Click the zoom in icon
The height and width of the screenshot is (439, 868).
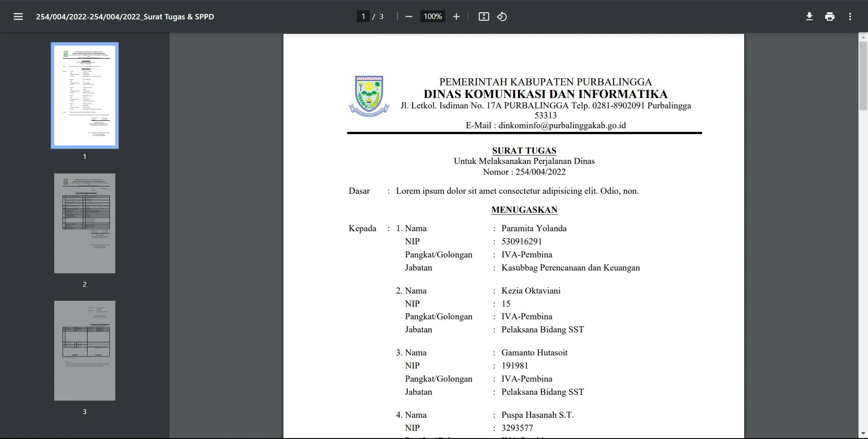(x=456, y=16)
